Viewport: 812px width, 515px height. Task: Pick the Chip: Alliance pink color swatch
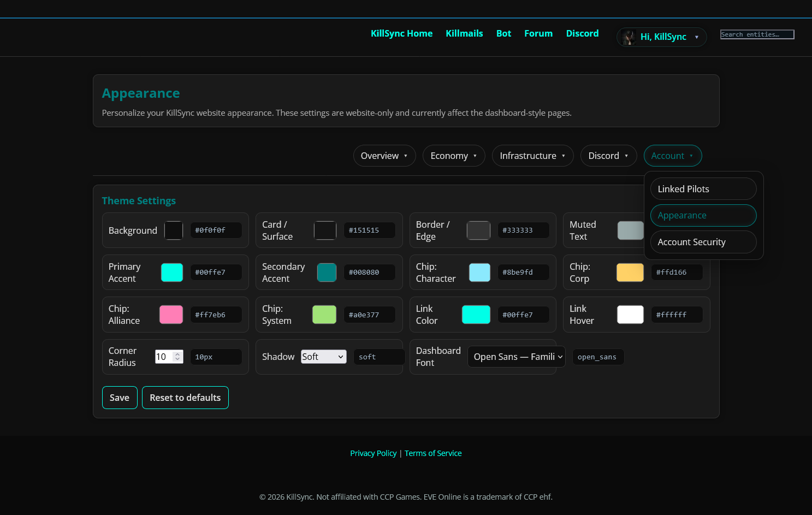(171, 315)
